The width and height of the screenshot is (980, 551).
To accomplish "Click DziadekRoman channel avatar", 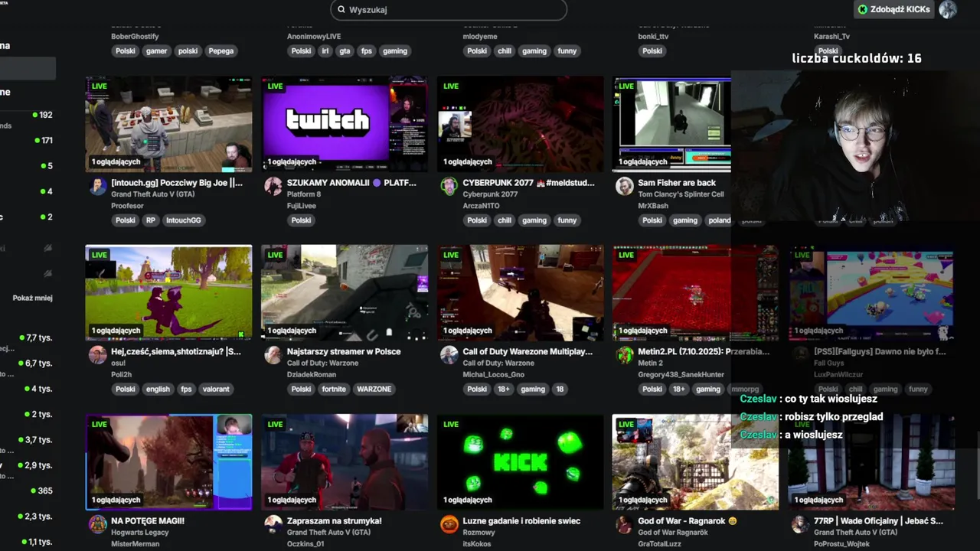I will point(273,355).
